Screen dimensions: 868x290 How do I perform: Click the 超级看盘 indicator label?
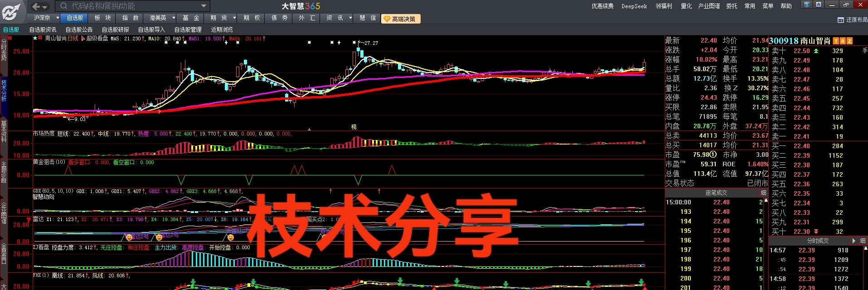[97, 39]
